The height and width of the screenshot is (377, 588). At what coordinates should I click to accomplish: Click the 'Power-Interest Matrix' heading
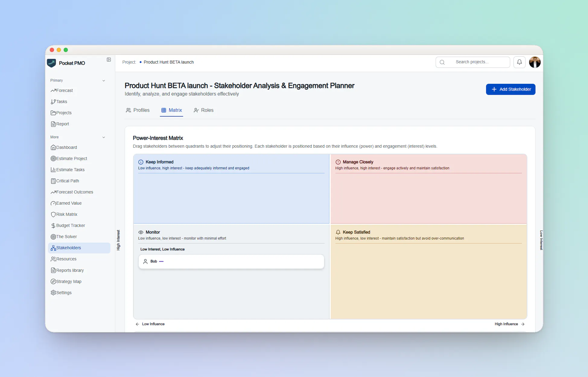158,138
